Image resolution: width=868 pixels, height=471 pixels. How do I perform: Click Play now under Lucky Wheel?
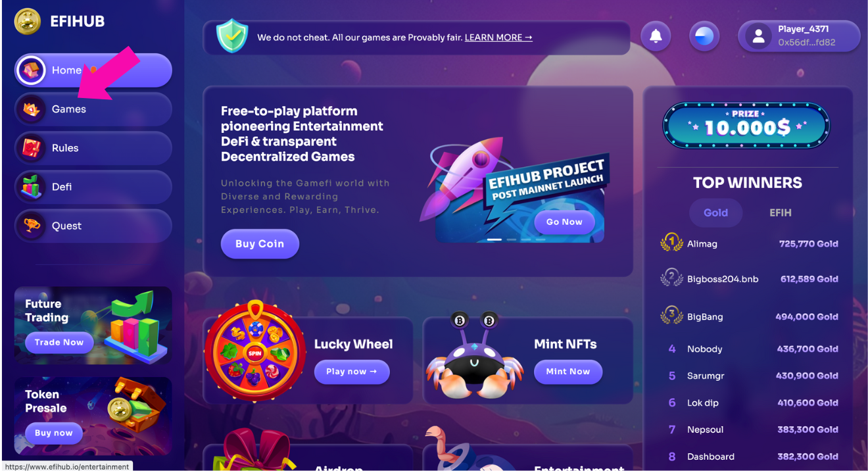point(352,372)
